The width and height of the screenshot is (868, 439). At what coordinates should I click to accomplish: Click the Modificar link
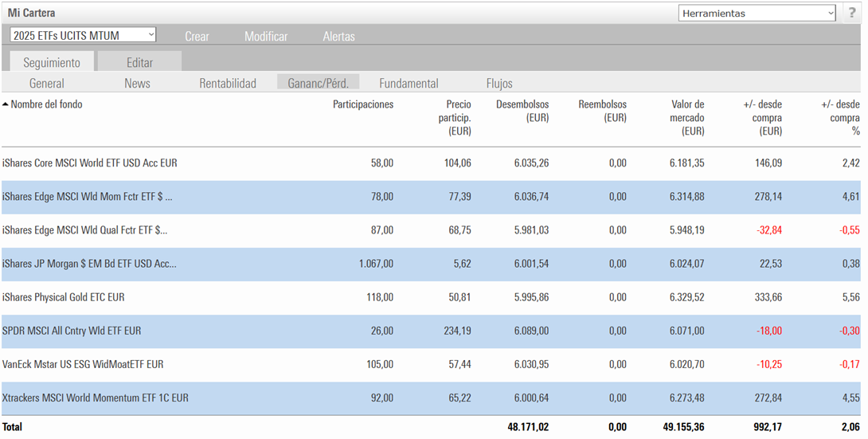(266, 37)
